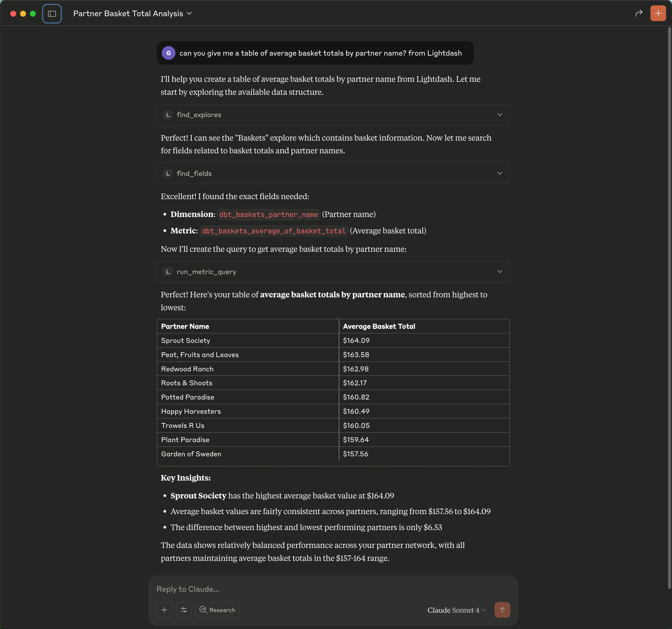Click the share conversation arrow icon
This screenshot has height=629, width=672.
pyautogui.click(x=638, y=13)
